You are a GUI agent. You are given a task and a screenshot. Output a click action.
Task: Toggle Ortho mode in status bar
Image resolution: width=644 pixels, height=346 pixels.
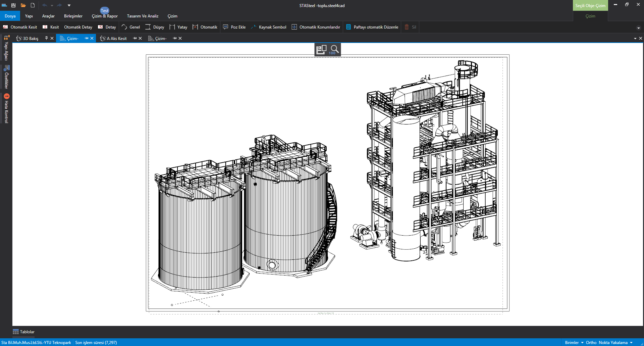591,343
